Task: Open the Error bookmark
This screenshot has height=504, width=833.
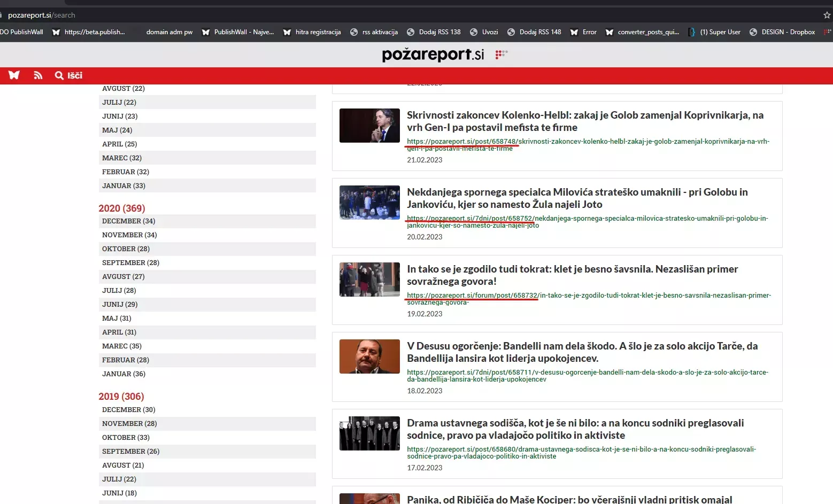Action: point(583,32)
